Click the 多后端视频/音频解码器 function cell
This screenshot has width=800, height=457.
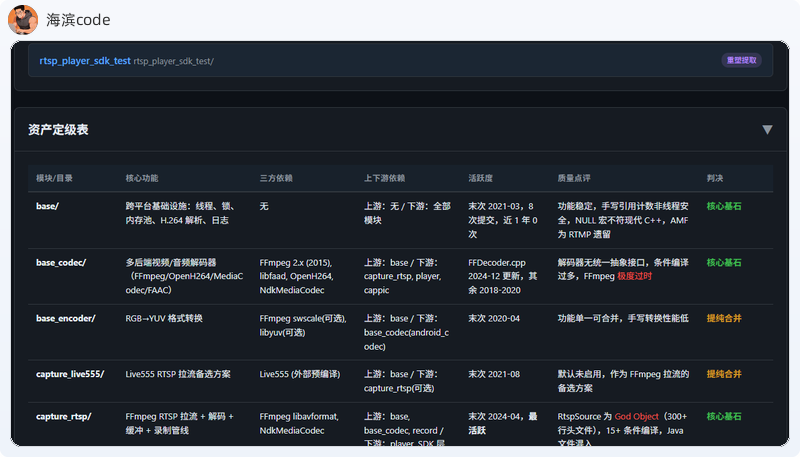pyautogui.click(x=184, y=276)
